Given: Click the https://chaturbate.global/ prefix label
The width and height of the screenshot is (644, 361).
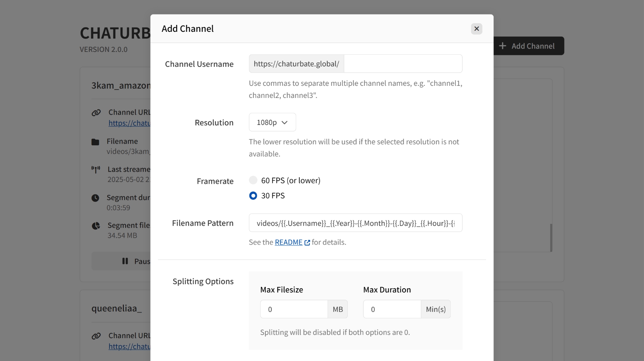Looking at the screenshot, I should click(x=296, y=64).
